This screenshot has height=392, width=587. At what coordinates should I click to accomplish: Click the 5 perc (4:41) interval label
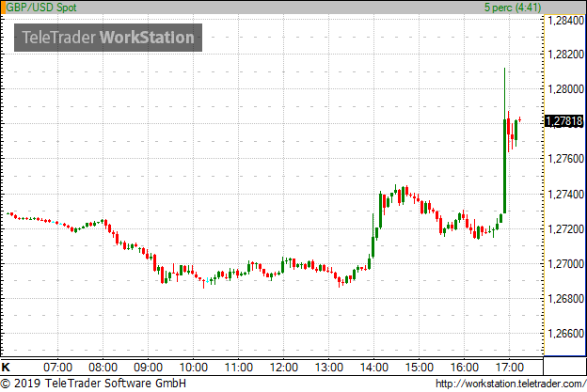pyautogui.click(x=513, y=8)
